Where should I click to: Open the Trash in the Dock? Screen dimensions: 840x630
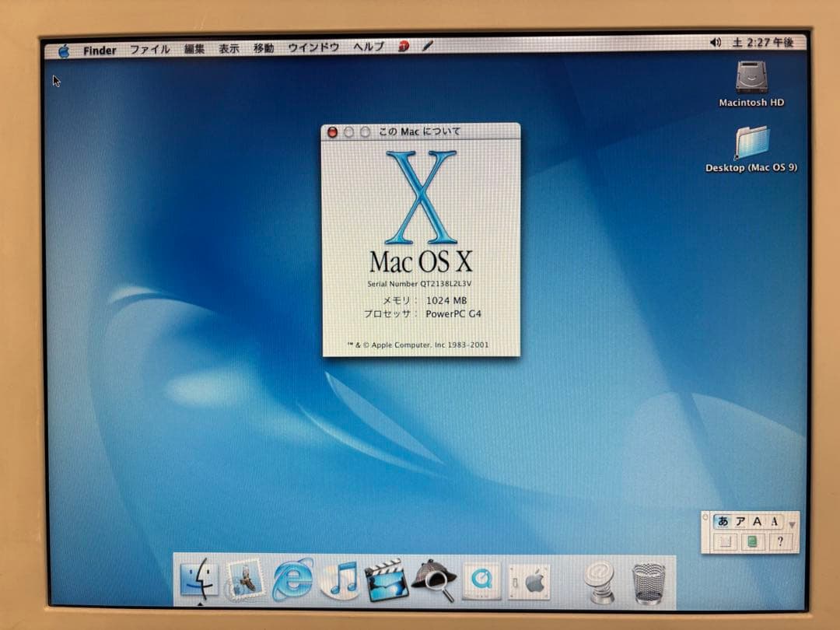647,582
